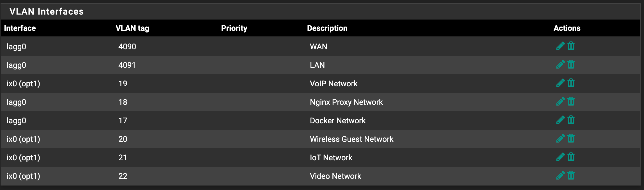Viewport: 644px width, 190px height.
Task: Click the Description column header
Action: click(x=327, y=28)
